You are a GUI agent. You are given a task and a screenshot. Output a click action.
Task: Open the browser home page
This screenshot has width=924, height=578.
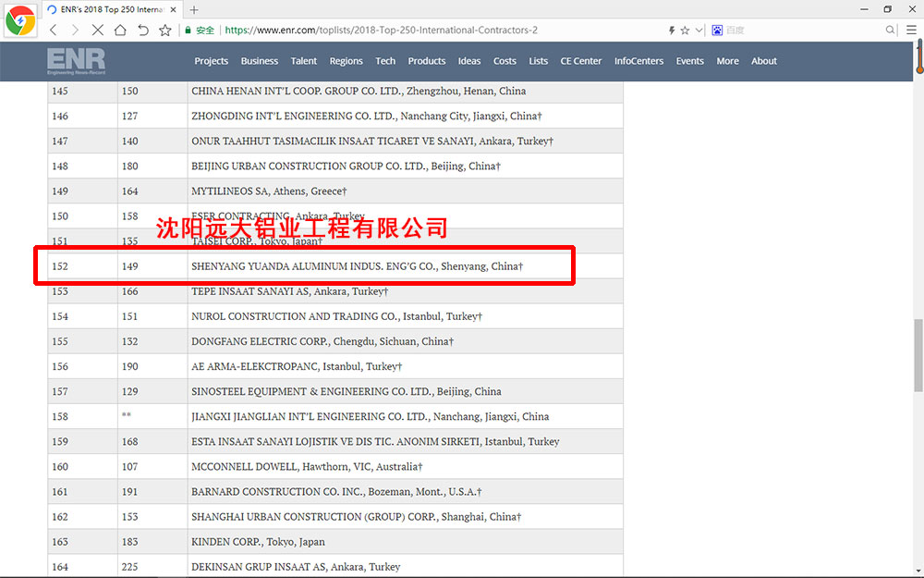pos(120,31)
